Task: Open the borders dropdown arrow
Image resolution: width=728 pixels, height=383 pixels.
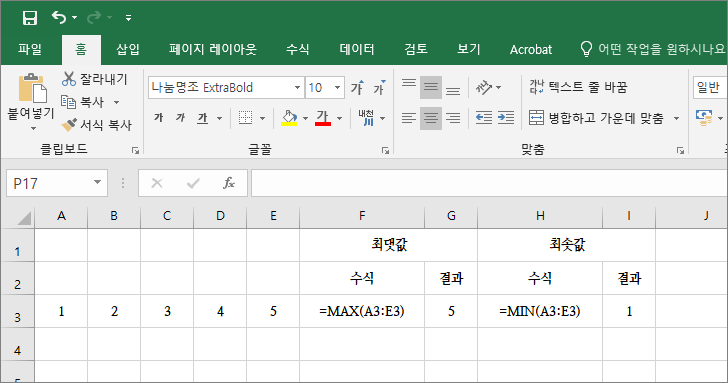Action: point(262,118)
